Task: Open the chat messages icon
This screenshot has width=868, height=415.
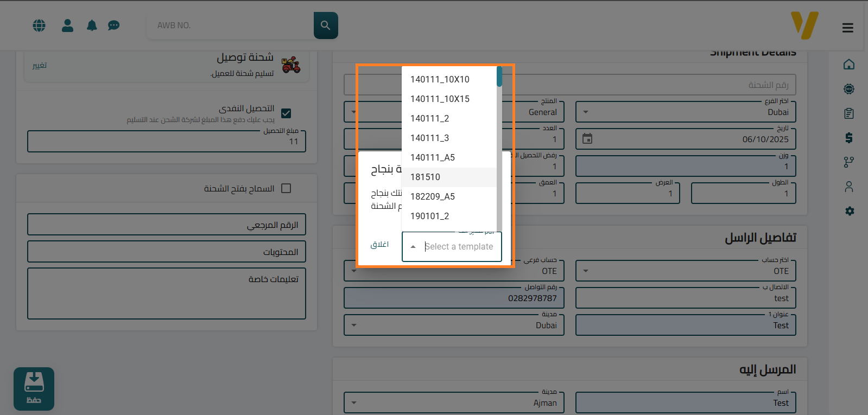Action: 113,25
